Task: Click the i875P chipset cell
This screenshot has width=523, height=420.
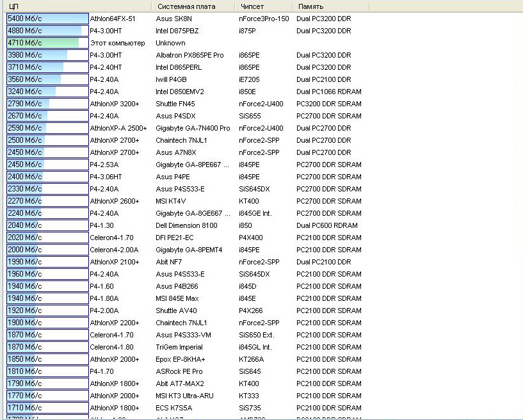Action: click(x=247, y=31)
